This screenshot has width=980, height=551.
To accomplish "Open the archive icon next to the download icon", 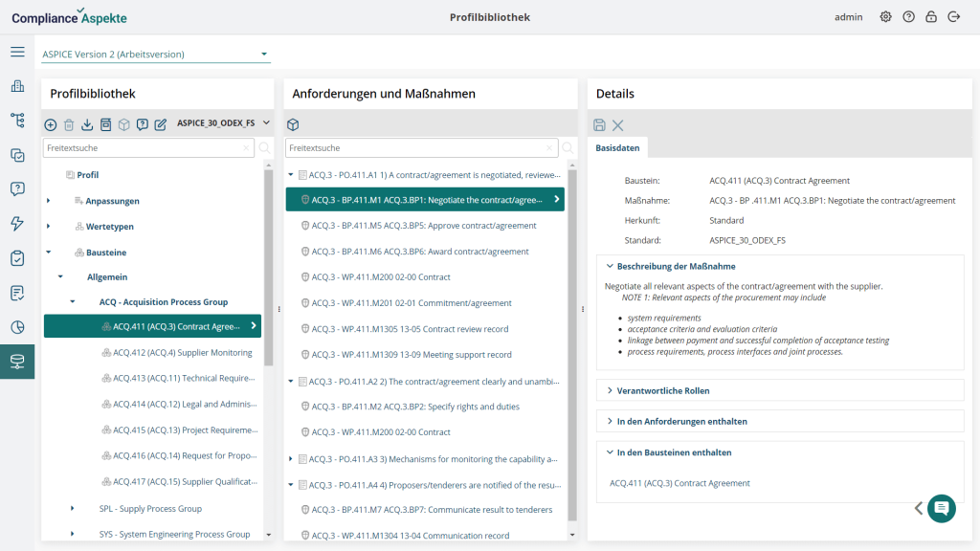I will (x=106, y=124).
